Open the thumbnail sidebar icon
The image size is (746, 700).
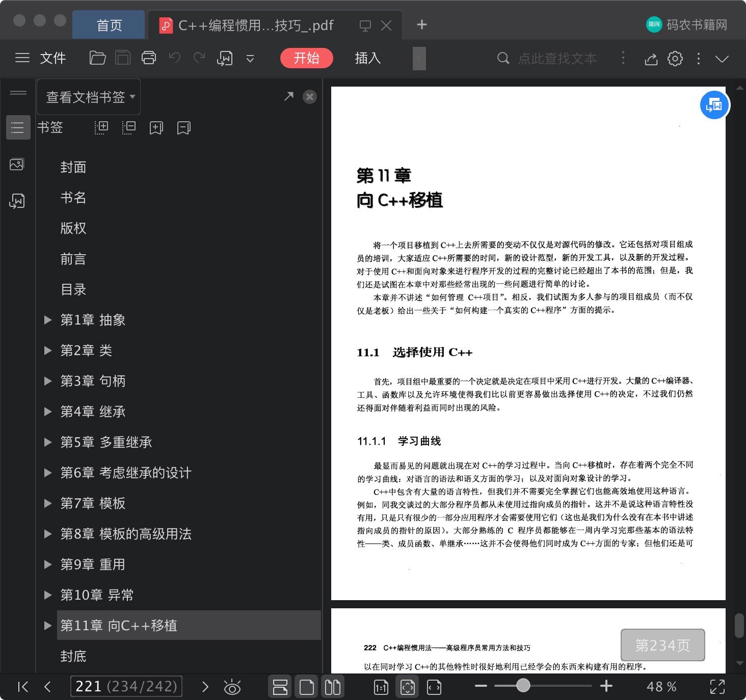(17, 164)
